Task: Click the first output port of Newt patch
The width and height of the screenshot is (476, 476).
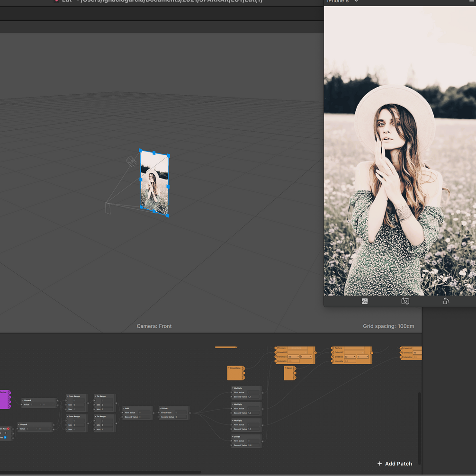Action: coord(295,368)
